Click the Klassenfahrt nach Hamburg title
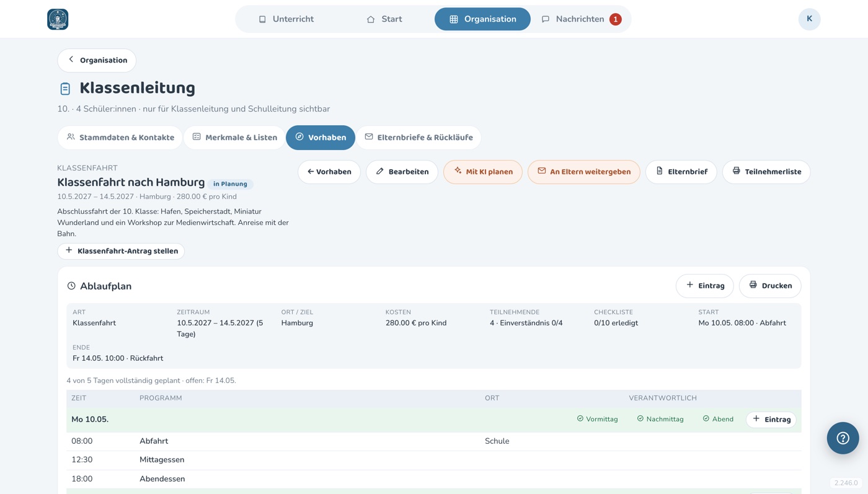The image size is (868, 494). click(x=131, y=182)
